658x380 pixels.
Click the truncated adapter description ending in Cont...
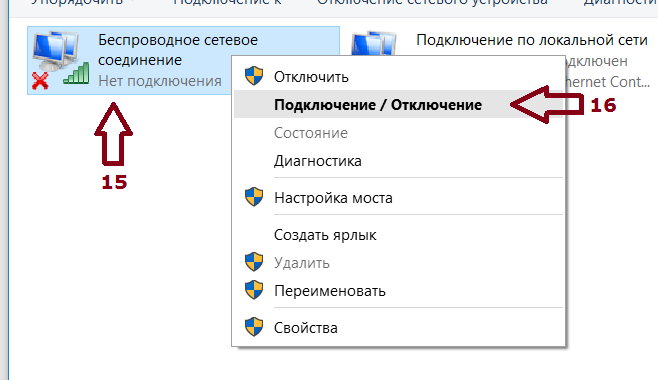pos(608,82)
